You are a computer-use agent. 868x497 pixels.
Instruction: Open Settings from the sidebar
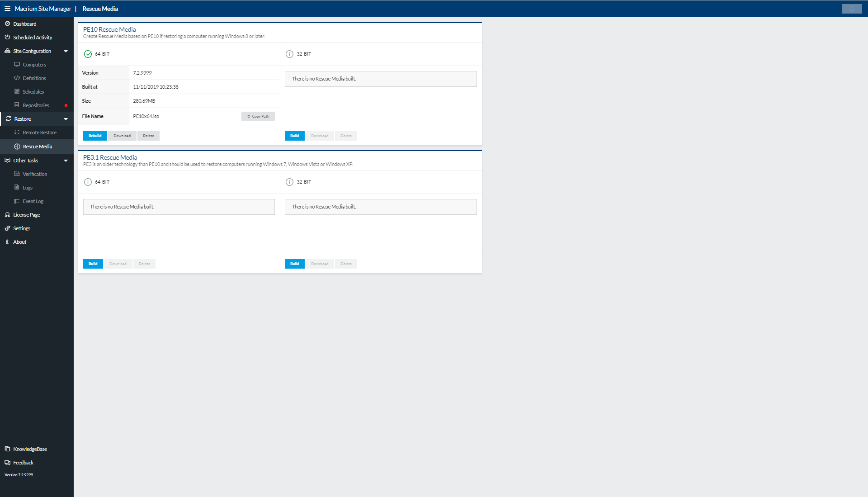tap(22, 228)
